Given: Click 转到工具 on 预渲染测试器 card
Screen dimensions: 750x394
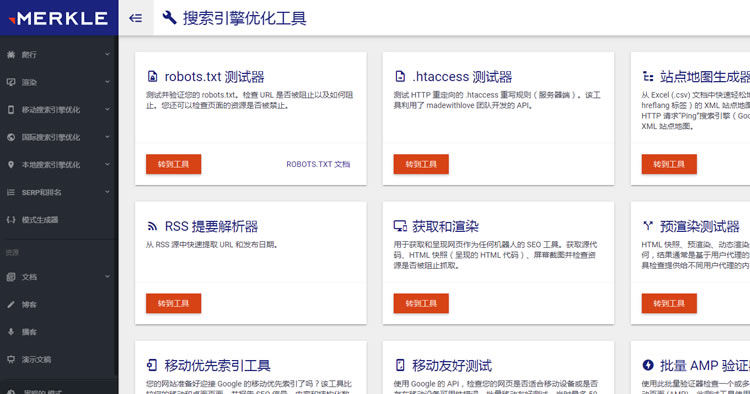Looking at the screenshot, I should coord(669,303).
